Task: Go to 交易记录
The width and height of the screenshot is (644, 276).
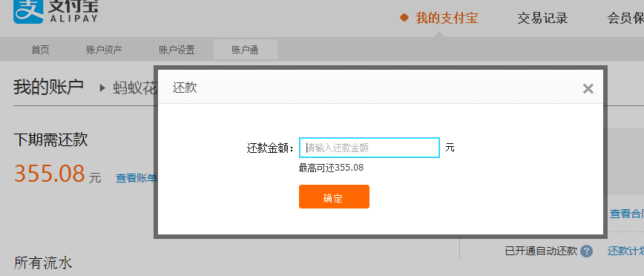Action: [542, 18]
